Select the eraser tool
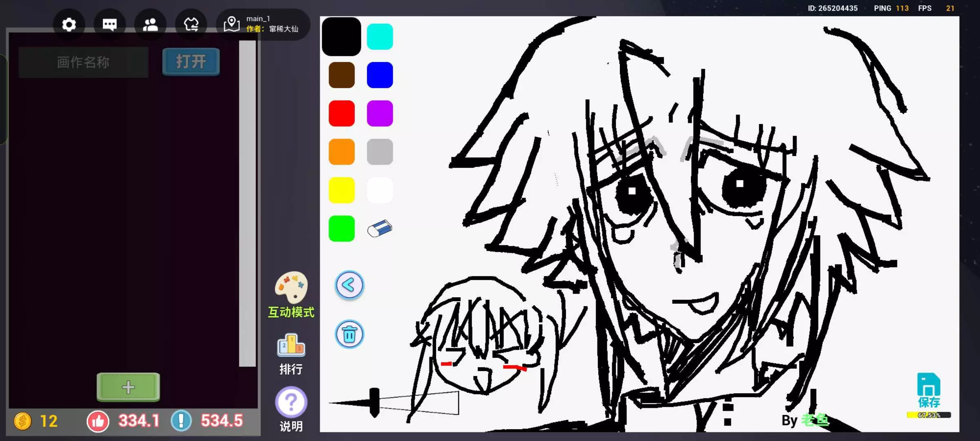 tap(379, 229)
